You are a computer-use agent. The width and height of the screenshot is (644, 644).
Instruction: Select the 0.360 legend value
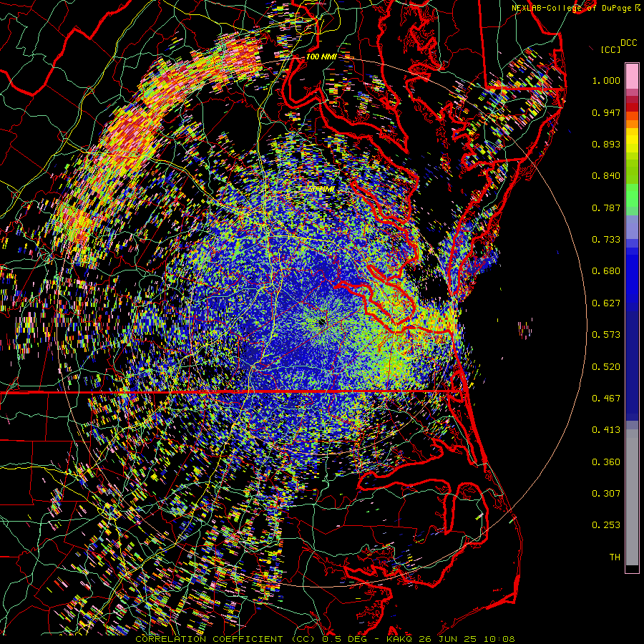(x=606, y=462)
